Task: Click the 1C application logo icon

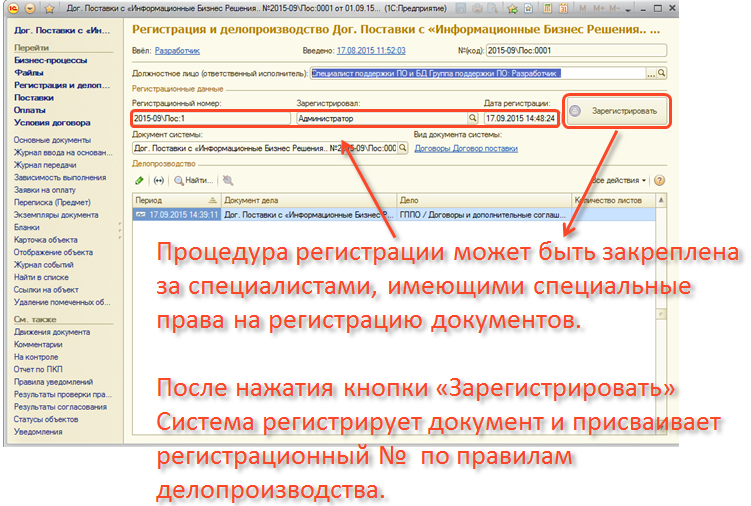Action: tap(12, 8)
